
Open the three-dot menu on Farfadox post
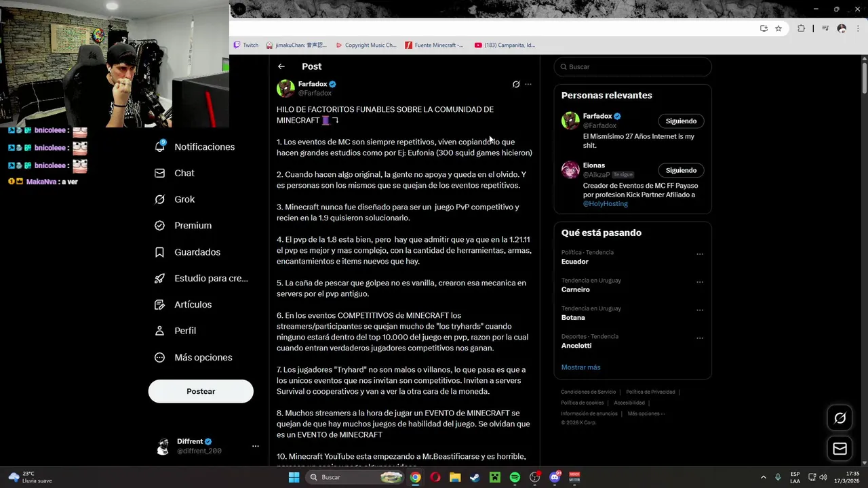coord(528,84)
